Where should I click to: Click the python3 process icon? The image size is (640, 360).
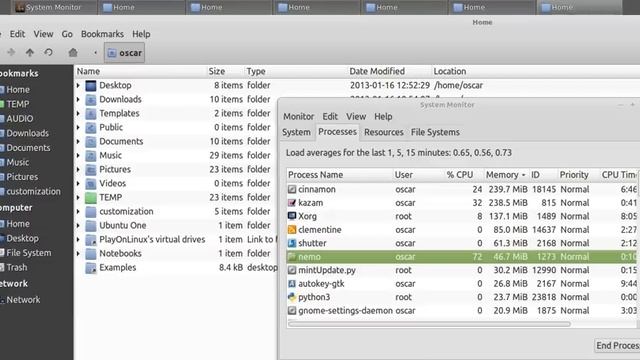click(292, 297)
